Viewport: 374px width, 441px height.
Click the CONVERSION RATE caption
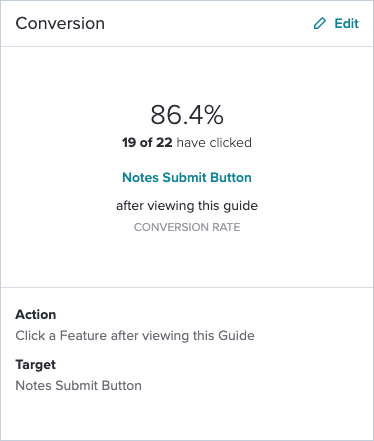(187, 227)
